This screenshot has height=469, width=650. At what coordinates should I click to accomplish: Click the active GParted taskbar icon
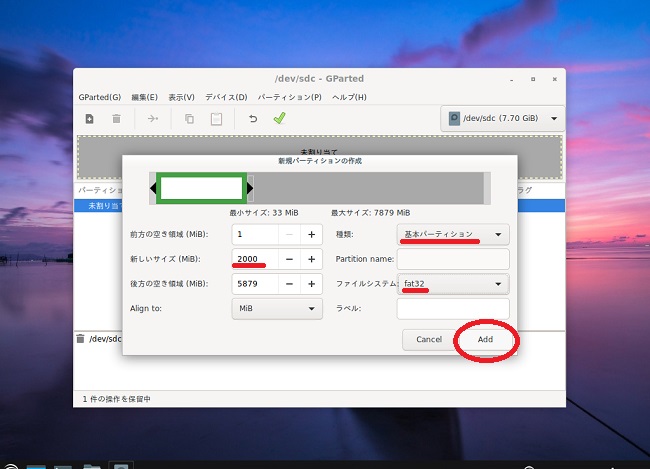[x=121, y=465]
